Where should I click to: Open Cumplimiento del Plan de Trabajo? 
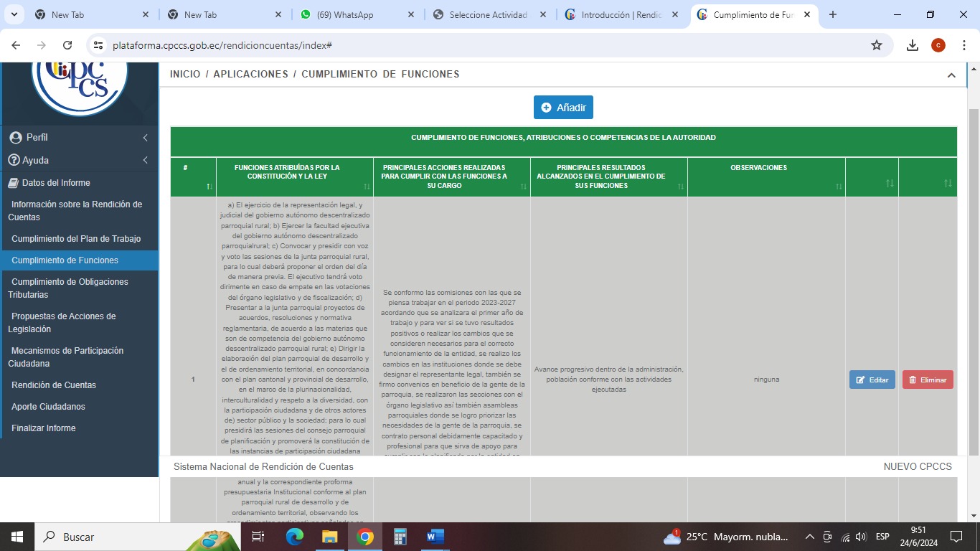click(76, 239)
